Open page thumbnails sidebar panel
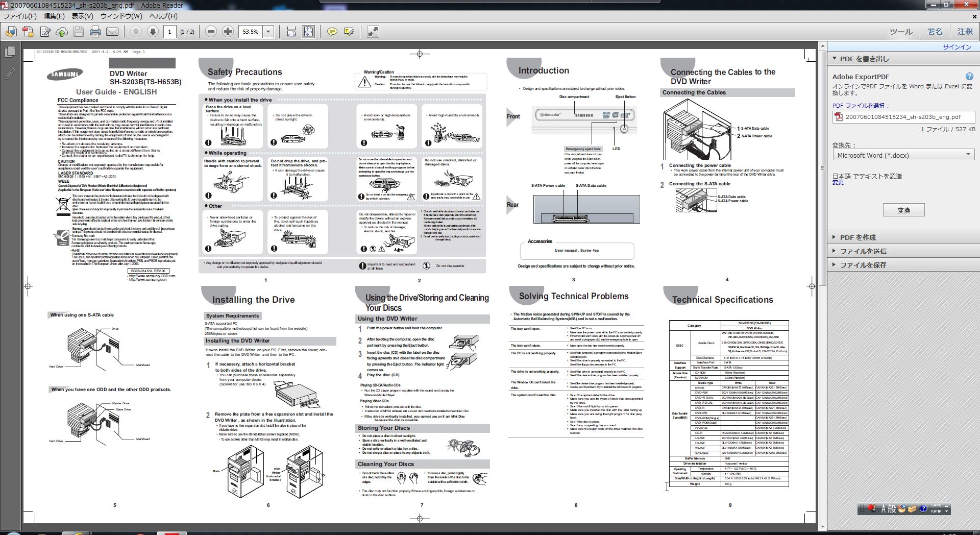 click(10, 52)
